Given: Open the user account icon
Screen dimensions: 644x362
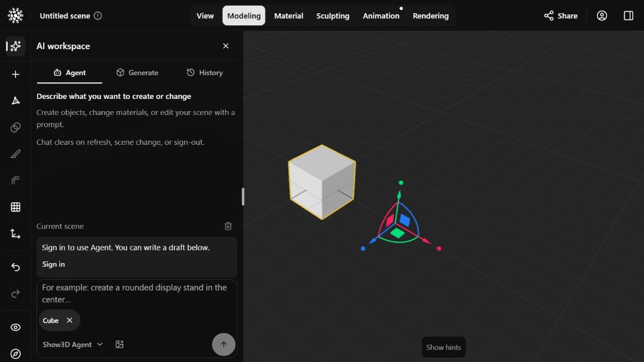Looking at the screenshot, I should coord(602,15).
